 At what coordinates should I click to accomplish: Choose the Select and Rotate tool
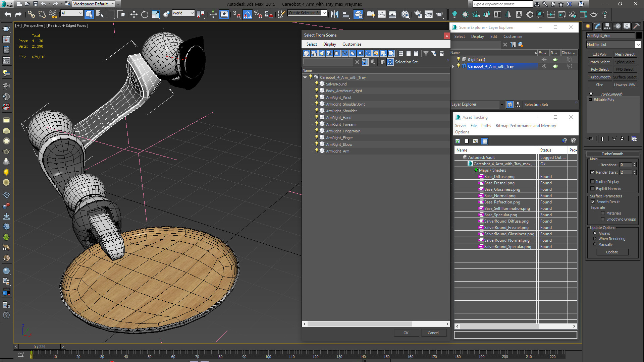tap(145, 14)
